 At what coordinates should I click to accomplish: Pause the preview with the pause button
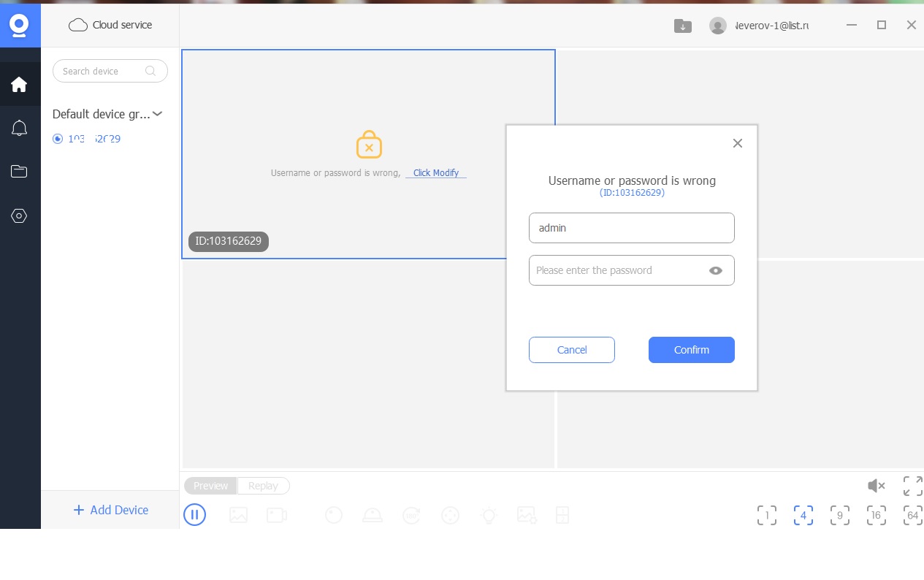point(194,515)
